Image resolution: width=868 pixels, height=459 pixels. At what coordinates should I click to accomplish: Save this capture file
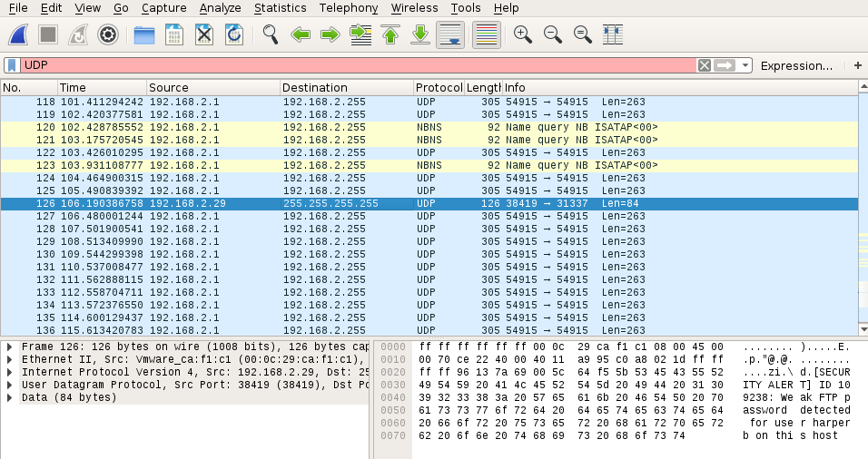point(174,34)
